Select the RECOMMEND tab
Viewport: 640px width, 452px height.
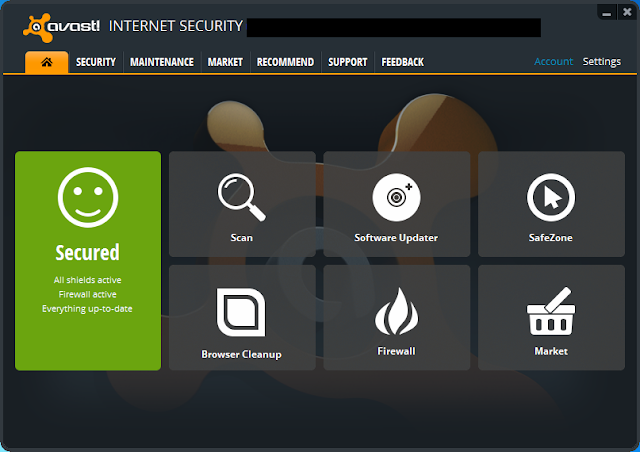(x=285, y=62)
